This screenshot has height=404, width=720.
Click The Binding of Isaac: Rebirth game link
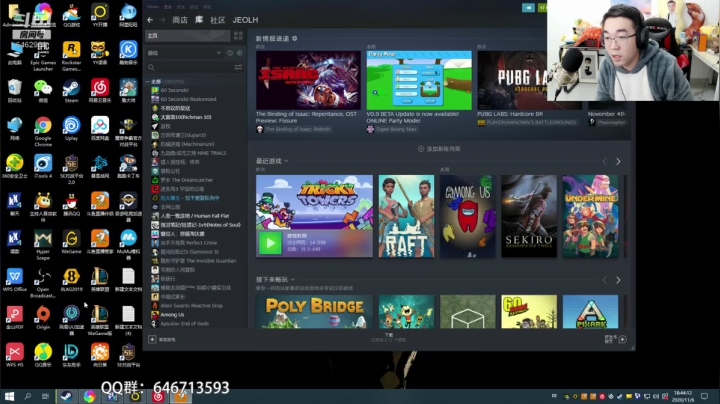click(298, 129)
